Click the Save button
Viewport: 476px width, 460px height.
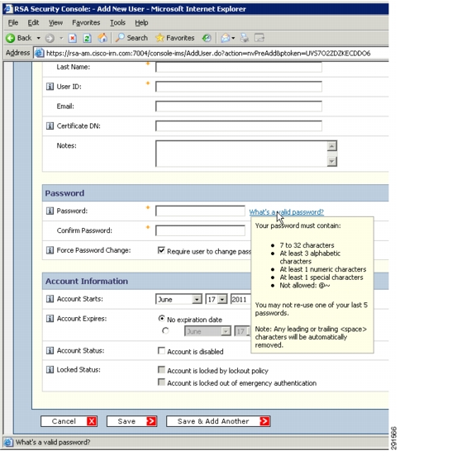click(x=131, y=421)
